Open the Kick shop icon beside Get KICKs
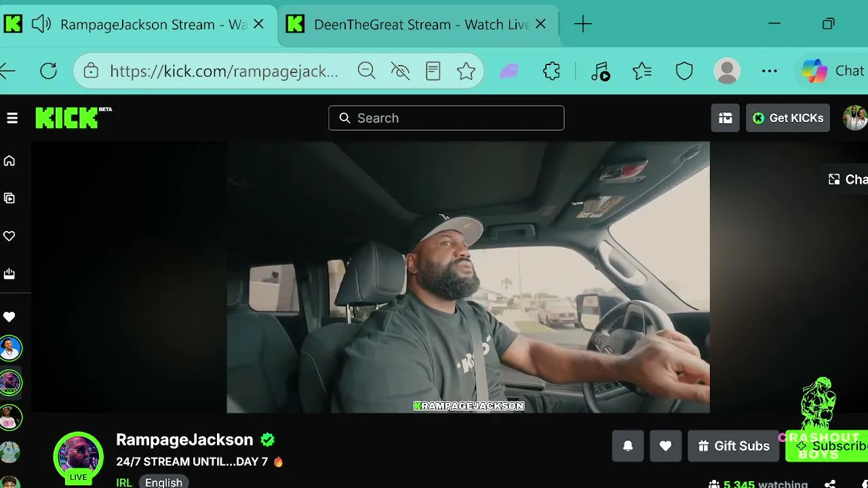Image resolution: width=868 pixels, height=488 pixels. tap(726, 118)
